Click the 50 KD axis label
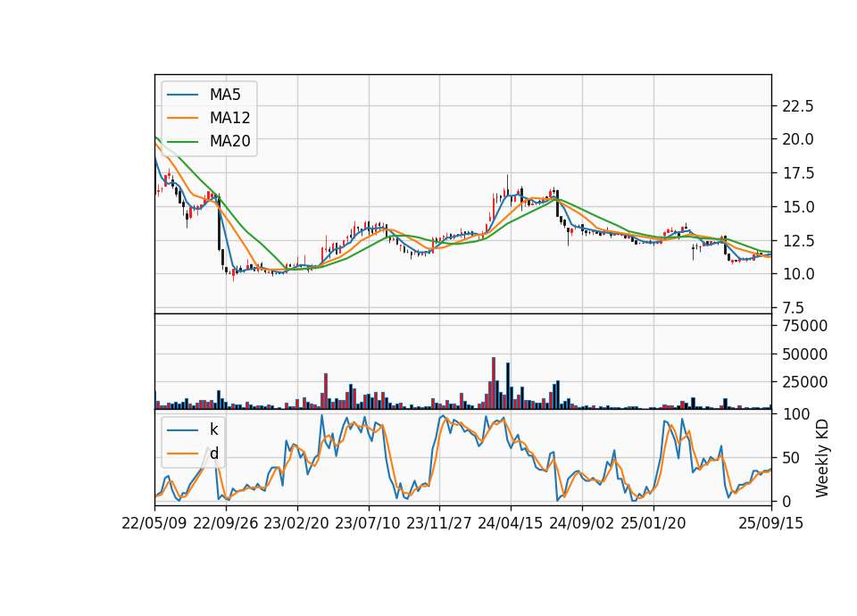 click(792, 458)
